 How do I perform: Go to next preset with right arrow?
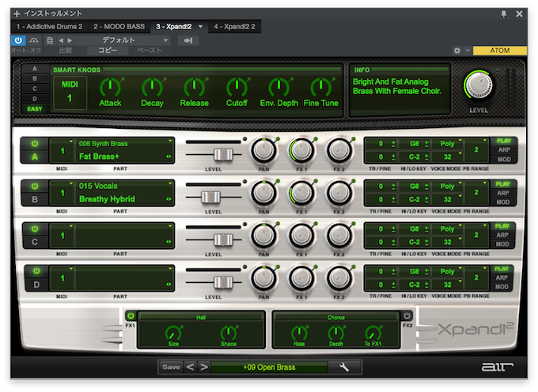click(70, 40)
